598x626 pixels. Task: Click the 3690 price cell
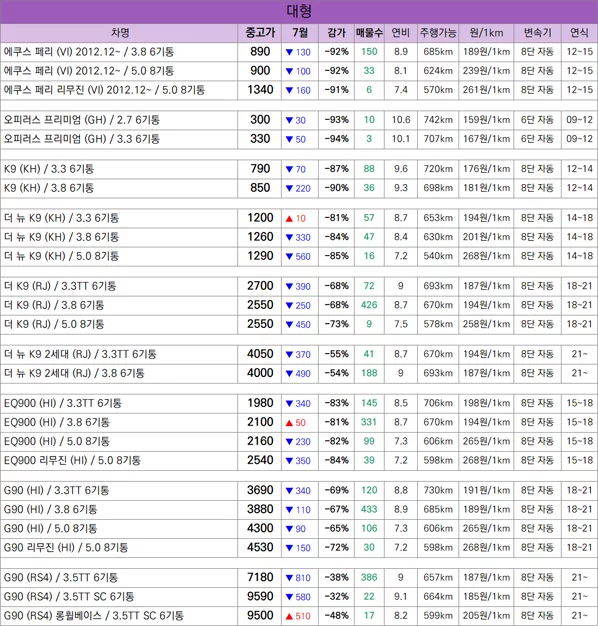[x=260, y=490]
